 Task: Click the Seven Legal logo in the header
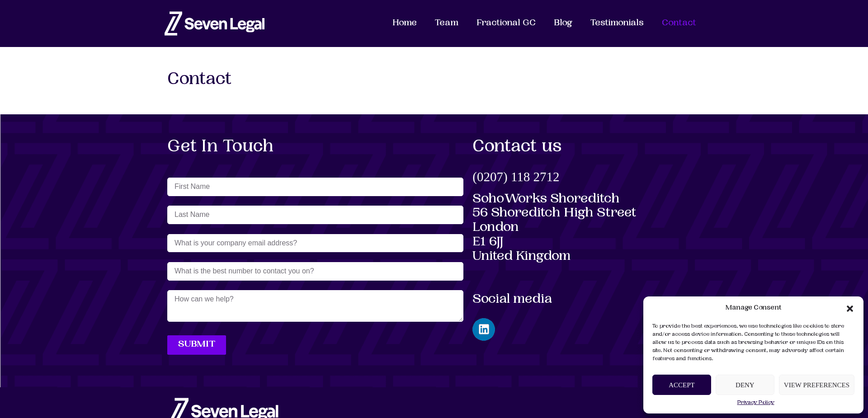click(214, 23)
